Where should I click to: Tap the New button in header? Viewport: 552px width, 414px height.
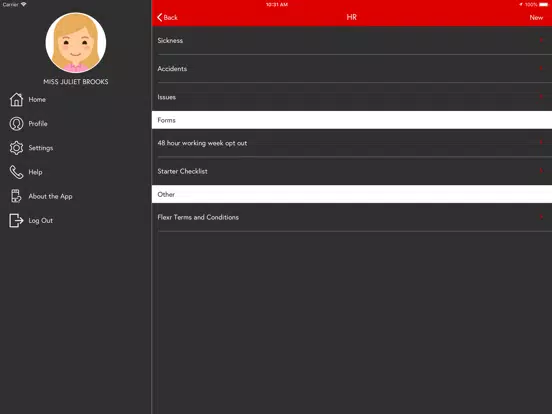[536, 18]
